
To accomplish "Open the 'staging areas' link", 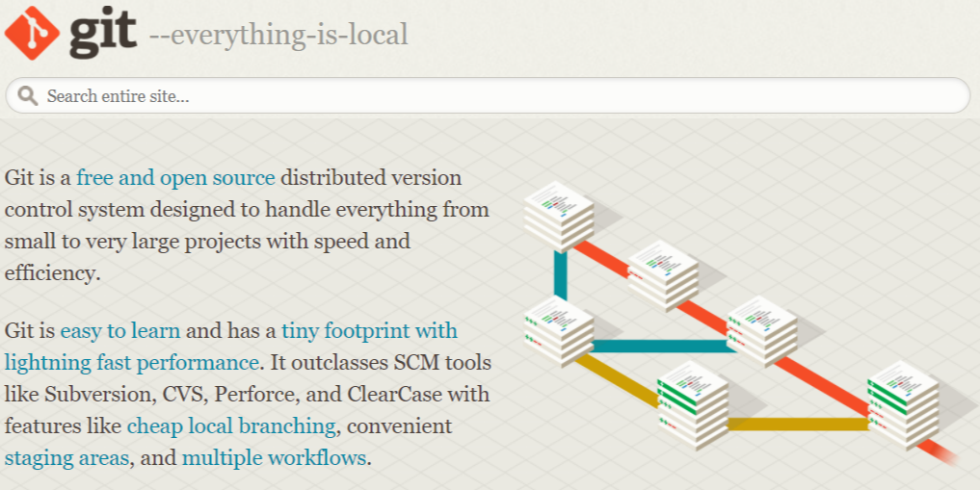I will point(66,458).
